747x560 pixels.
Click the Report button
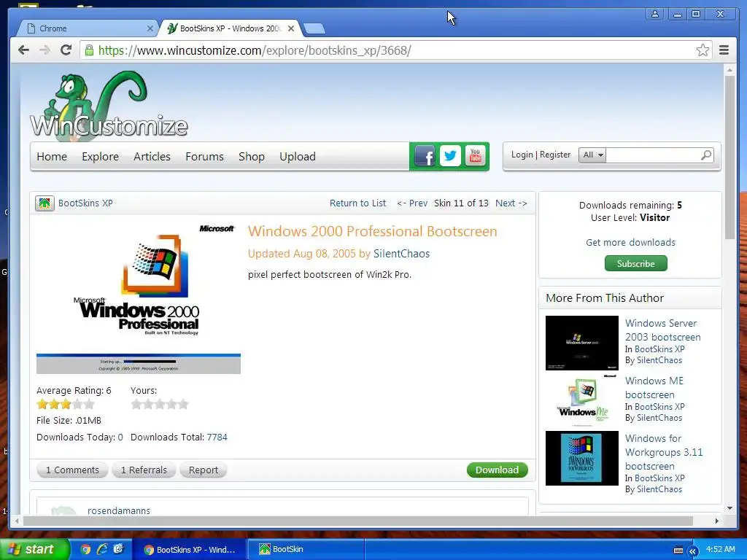pyautogui.click(x=203, y=470)
